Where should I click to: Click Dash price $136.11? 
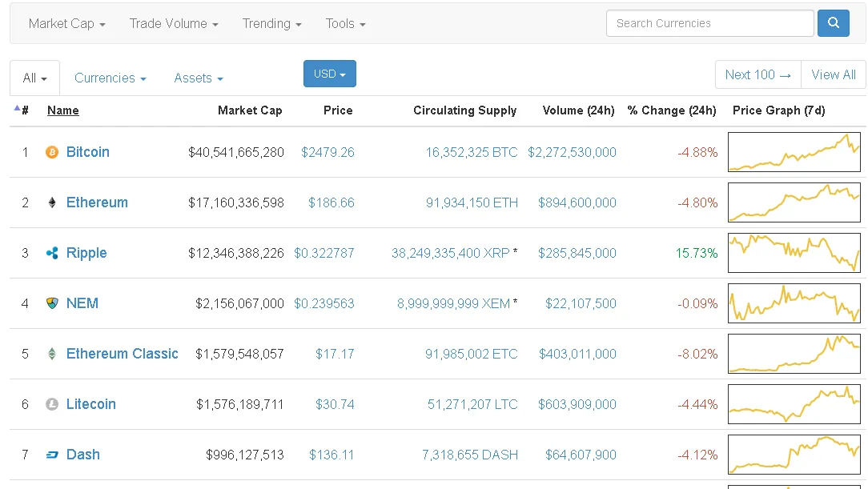(x=331, y=455)
